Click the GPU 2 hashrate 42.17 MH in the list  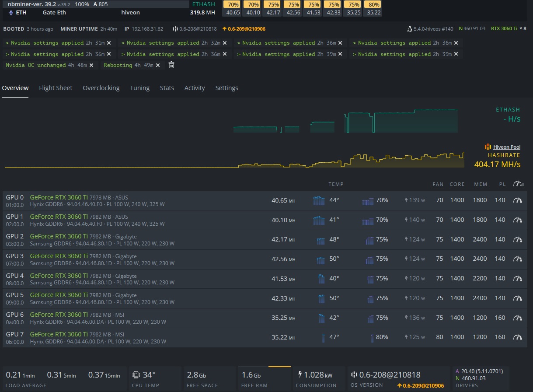(x=283, y=239)
